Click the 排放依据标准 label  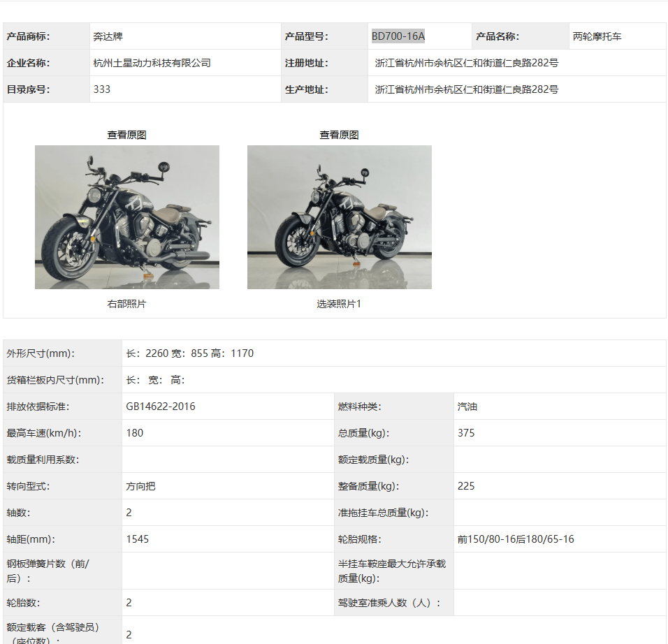coord(38,407)
